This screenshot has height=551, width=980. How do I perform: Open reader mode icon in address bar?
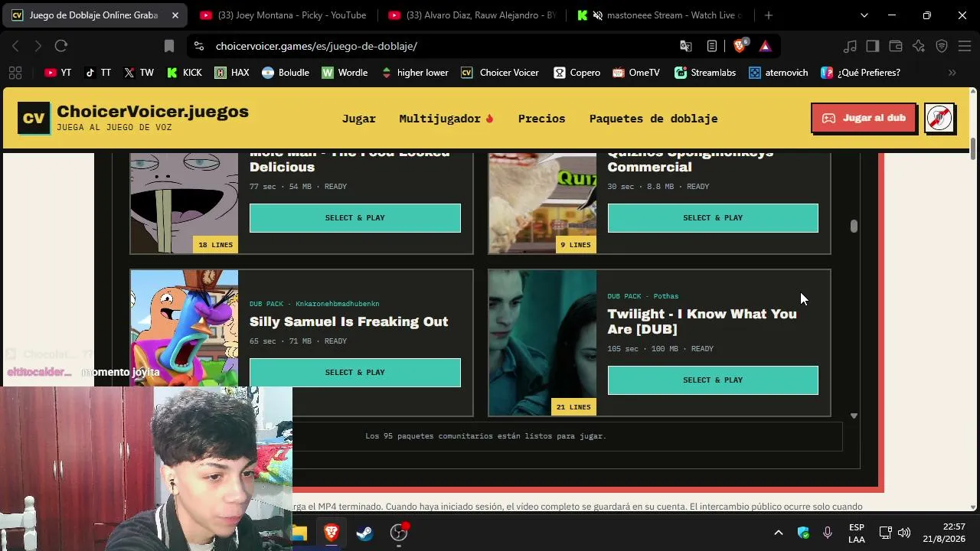[x=712, y=46]
